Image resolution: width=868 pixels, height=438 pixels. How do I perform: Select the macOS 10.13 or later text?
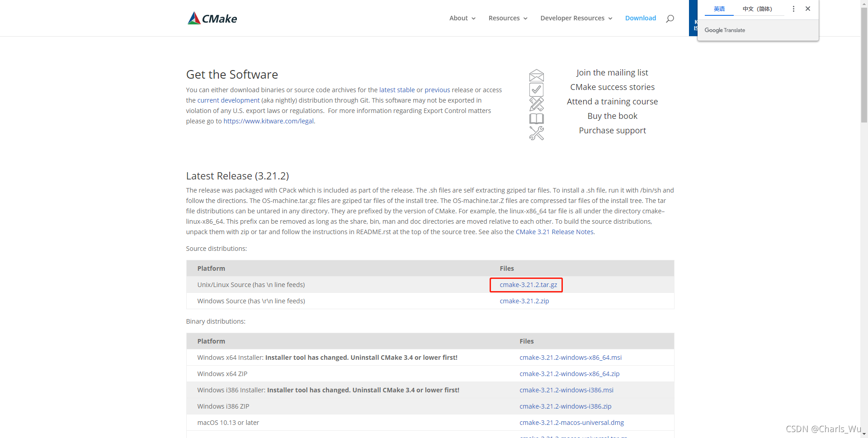point(228,423)
